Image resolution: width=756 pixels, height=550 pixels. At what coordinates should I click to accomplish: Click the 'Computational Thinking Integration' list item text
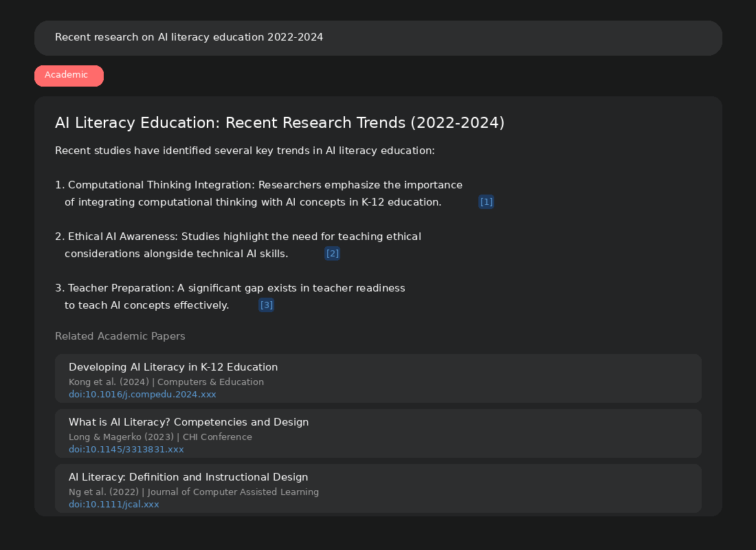pos(259,193)
